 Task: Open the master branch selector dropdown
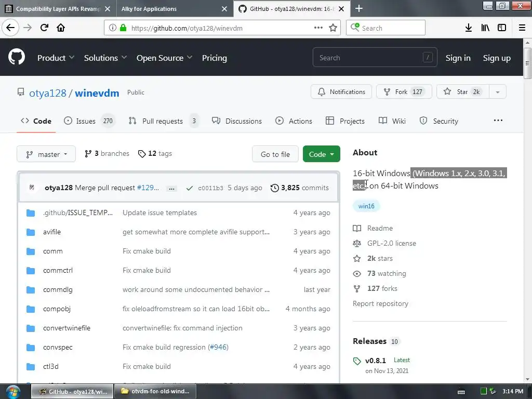pyautogui.click(x=46, y=154)
